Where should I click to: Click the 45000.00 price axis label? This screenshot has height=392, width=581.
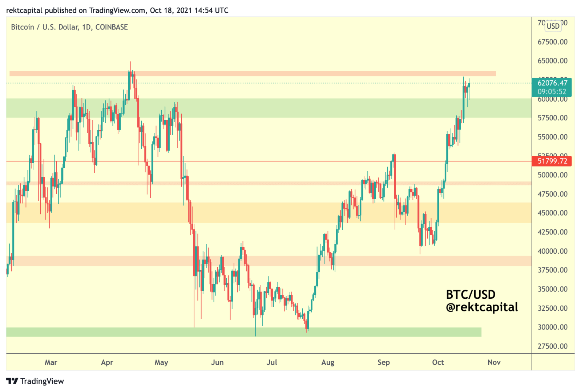coord(552,213)
